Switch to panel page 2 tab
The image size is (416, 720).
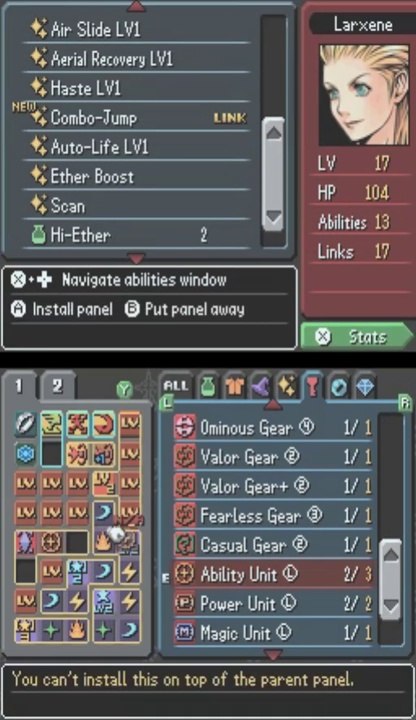(57, 387)
